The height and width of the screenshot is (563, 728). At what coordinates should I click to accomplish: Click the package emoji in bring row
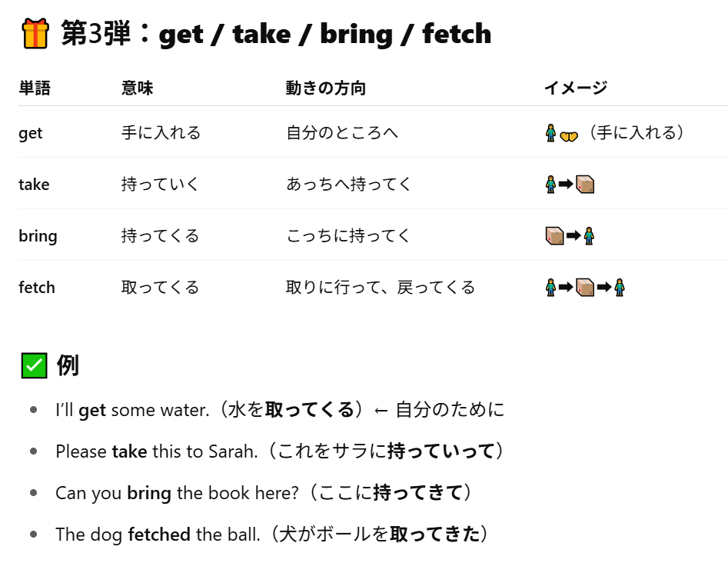[554, 236]
